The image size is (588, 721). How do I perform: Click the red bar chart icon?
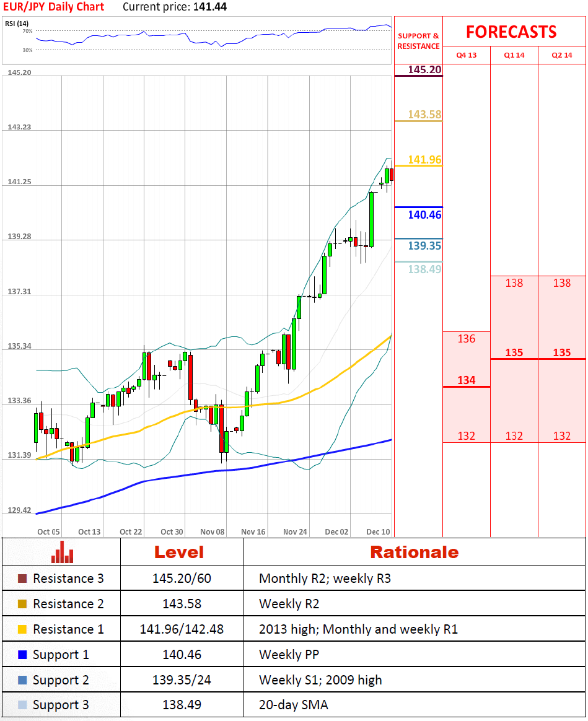click(x=62, y=552)
